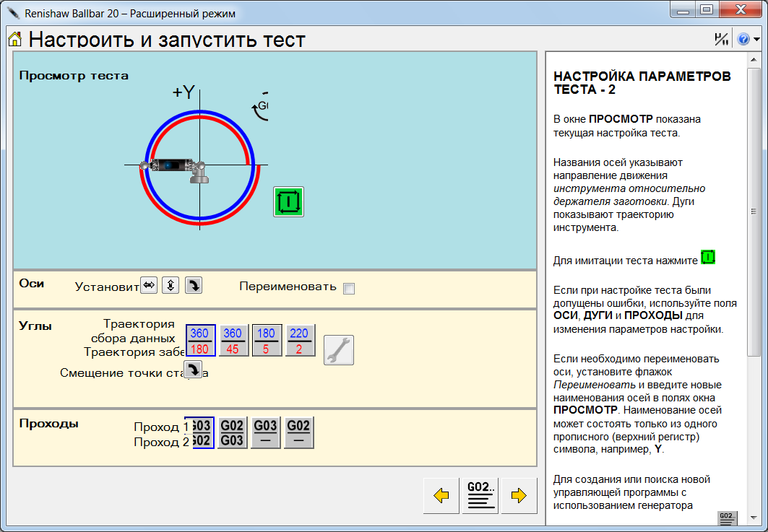
Task: Set horizontal axis with left-right arrow icon
Action: 149,285
